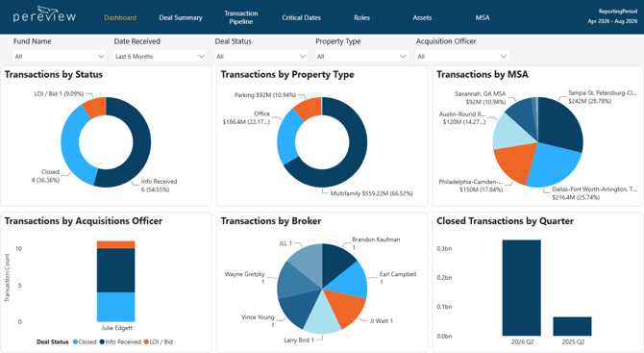This screenshot has height=353, width=644.
Task: Go to the Critical Dates tab
Action: pos(302,17)
